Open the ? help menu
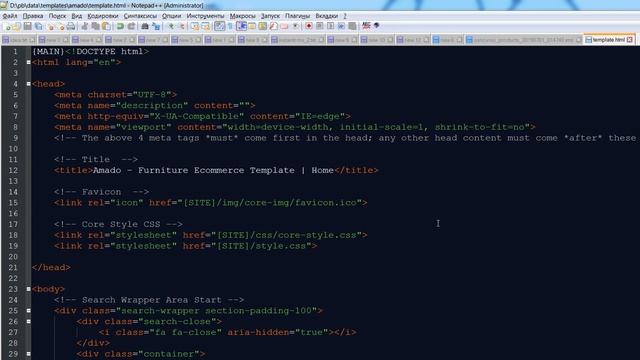This screenshot has width=640, height=360. click(345, 16)
